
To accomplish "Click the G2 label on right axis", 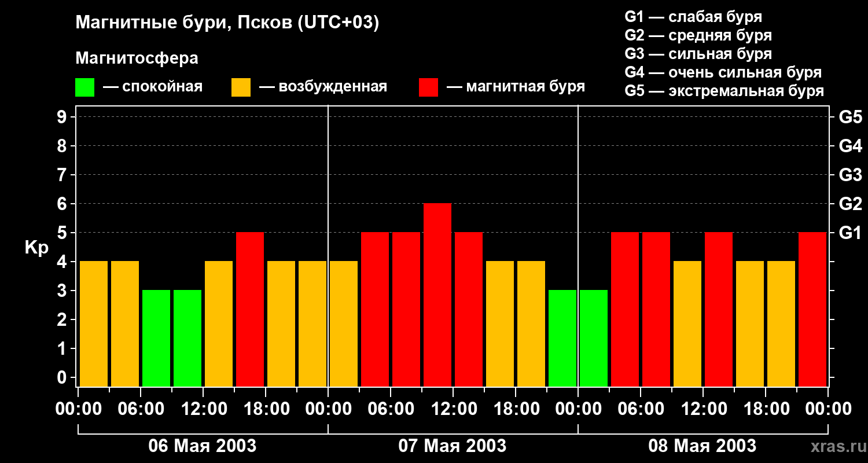I will [x=850, y=204].
